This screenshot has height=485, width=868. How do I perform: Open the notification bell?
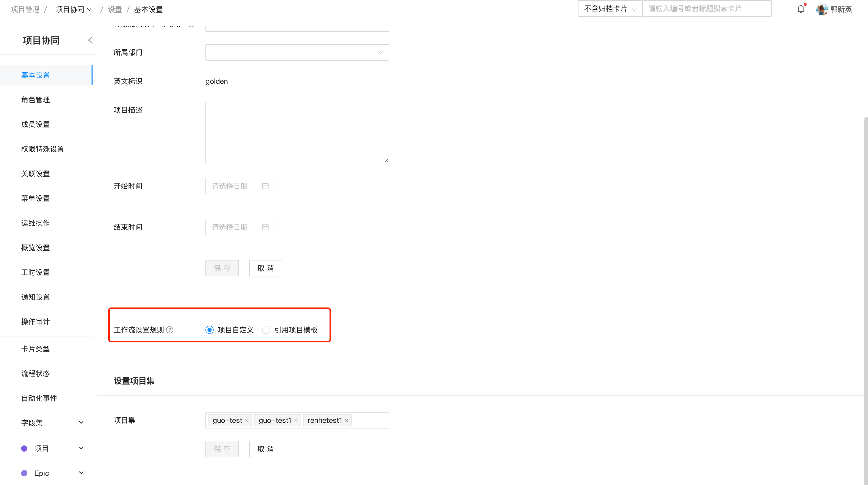(801, 9)
